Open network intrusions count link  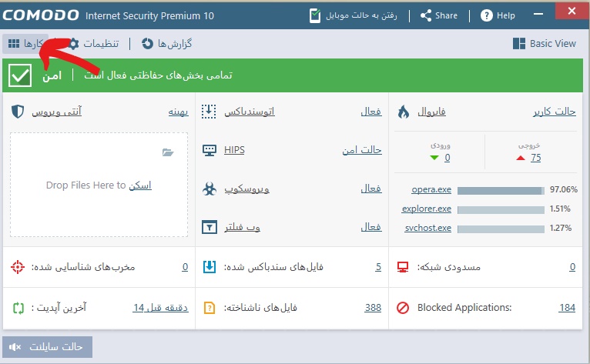[x=572, y=267]
